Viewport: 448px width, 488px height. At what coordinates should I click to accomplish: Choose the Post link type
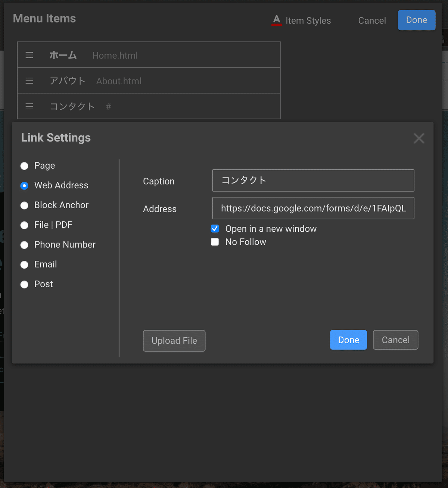(24, 285)
